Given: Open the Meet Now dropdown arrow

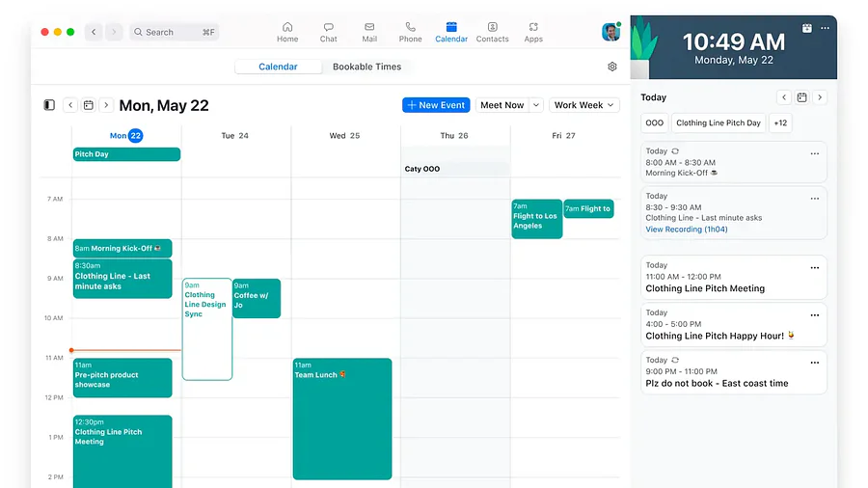Looking at the screenshot, I should (x=536, y=105).
